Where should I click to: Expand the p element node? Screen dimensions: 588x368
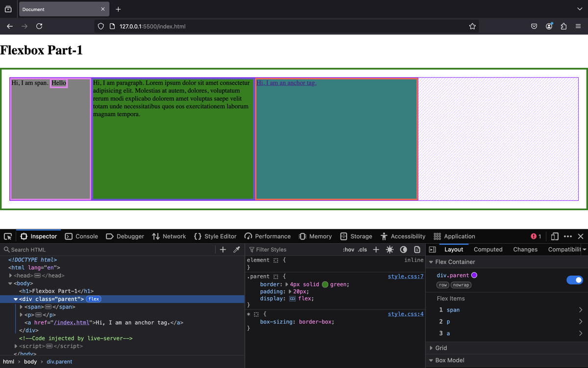click(x=21, y=315)
